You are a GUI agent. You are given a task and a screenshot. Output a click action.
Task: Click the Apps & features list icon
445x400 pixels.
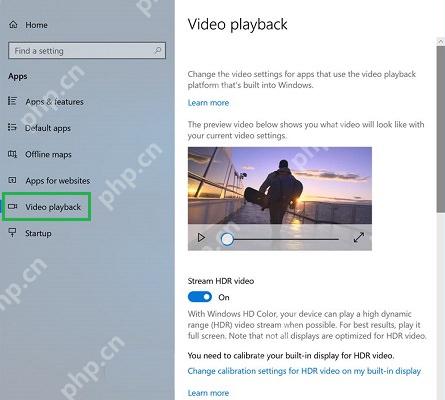12,101
